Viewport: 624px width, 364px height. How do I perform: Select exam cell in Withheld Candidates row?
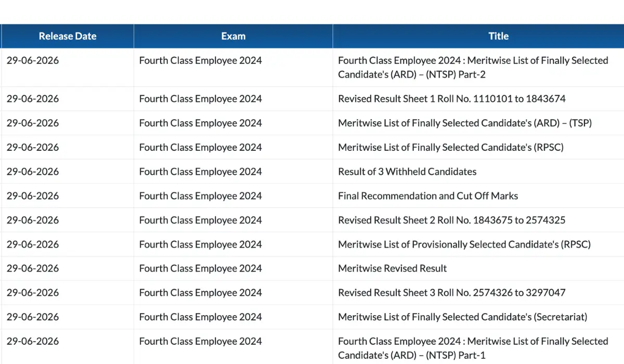200,172
